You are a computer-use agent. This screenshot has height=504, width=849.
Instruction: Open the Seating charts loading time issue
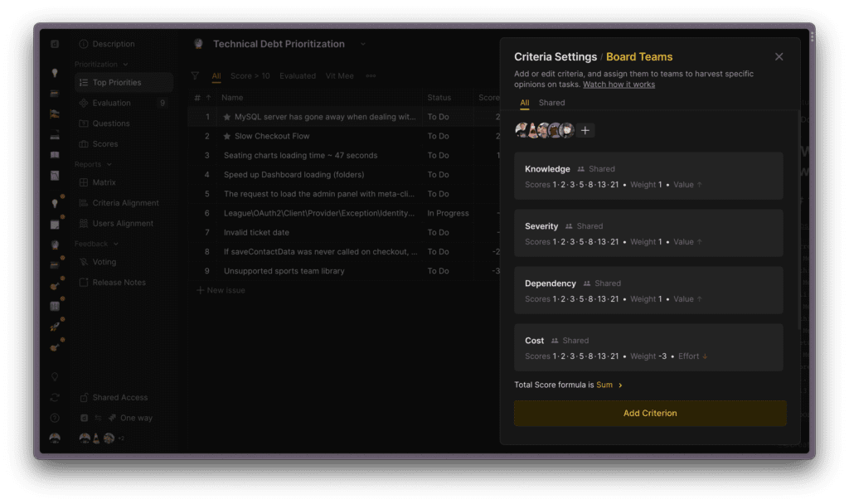click(300, 155)
